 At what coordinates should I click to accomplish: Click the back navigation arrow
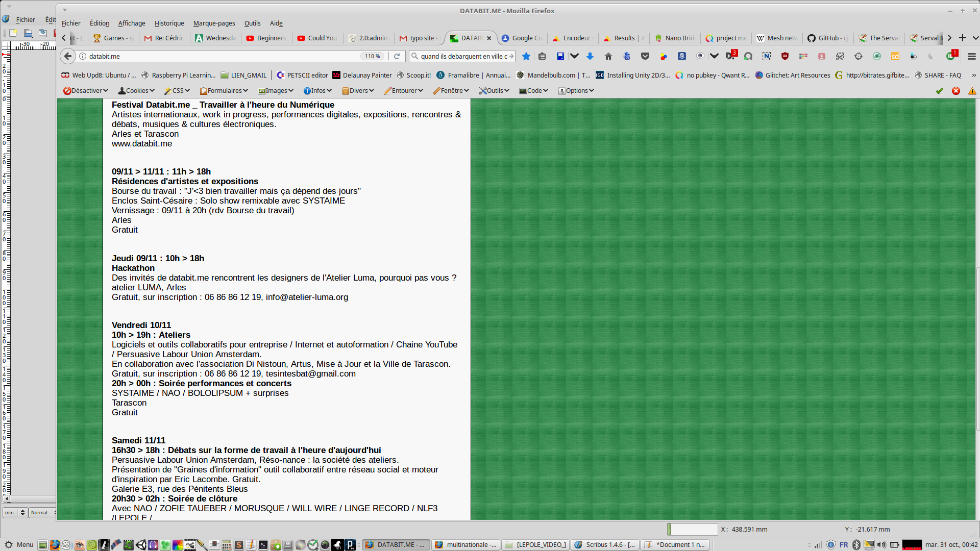coord(68,56)
